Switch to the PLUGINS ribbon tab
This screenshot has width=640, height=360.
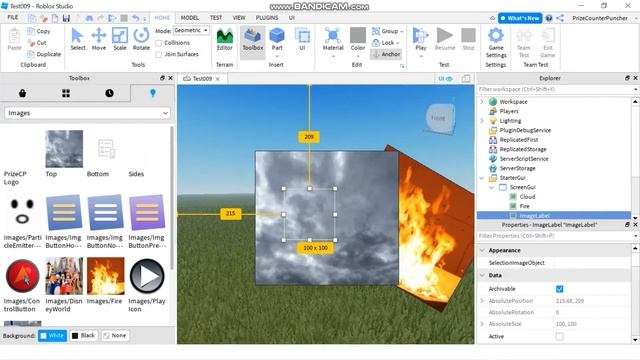click(267, 18)
